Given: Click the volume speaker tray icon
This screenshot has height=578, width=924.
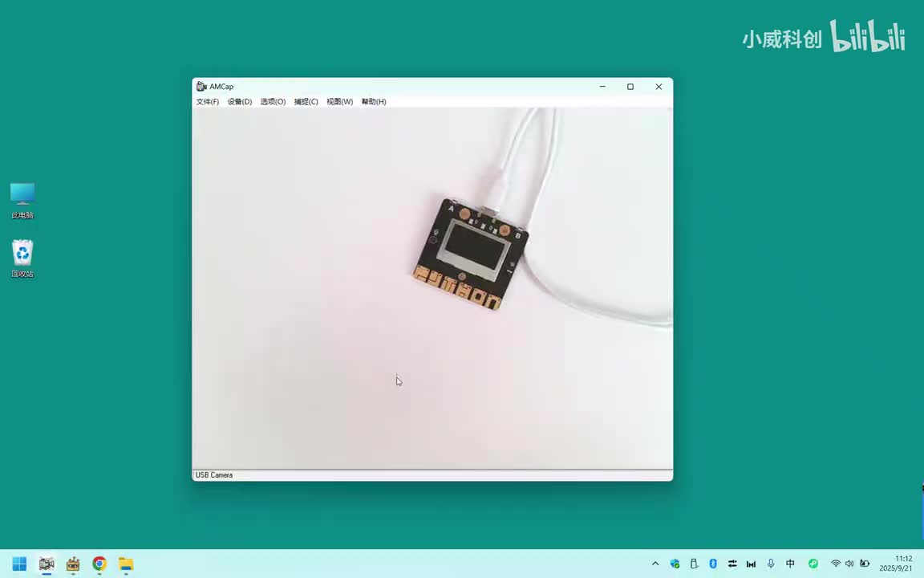Looking at the screenshot, I should pyautogui.click(x=849, y=564).
